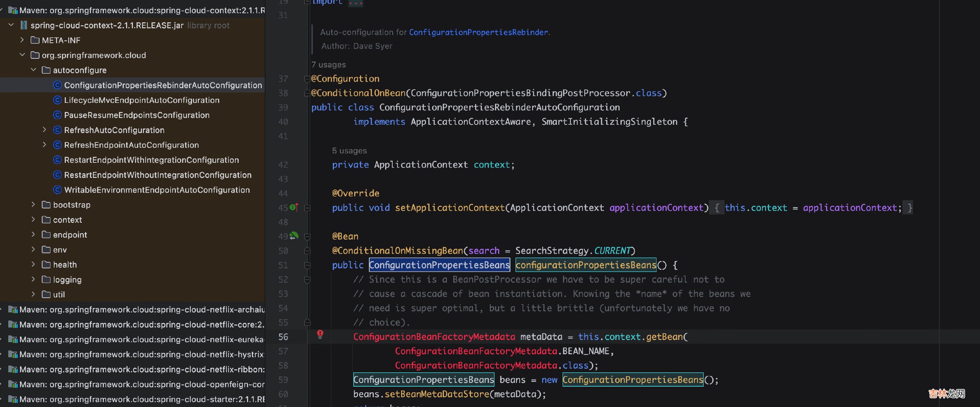Screen dimensions: 980x407
Task: Expand the health package
Action: click(34, 264)
